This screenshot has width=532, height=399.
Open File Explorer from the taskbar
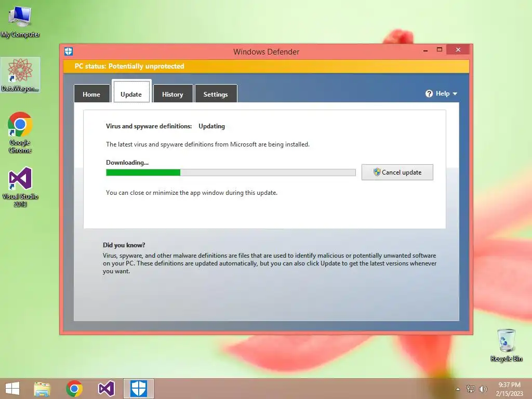pyautogui.click(x=42, y=389)
